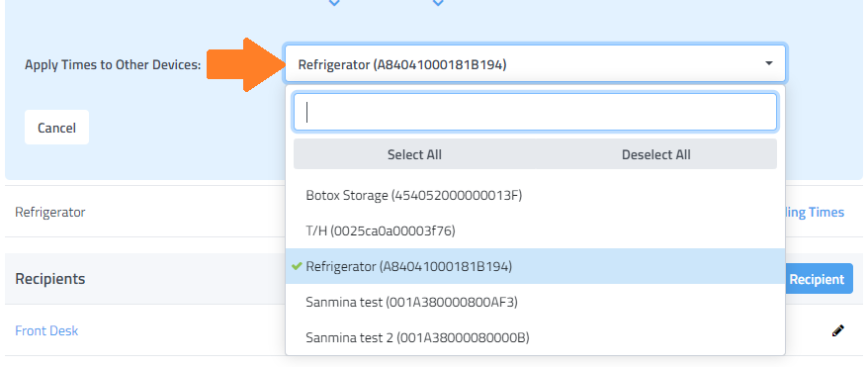Image resolution: width=868 pixels, height=367 pixels.
Task: Open the Apply Times to Other Devices combo box
Action: (535, 64)
